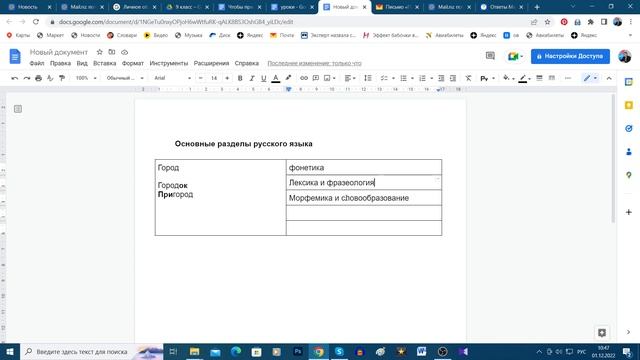Open the last edit history link
The height and width of the screenshot is (360, 640).
click(x=314, y=63)
